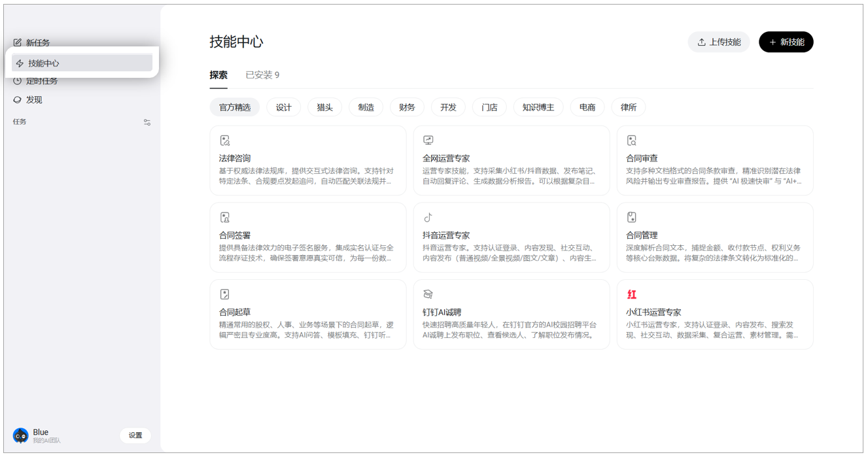Open 发现 in the sidebar
The height and width of the screenshot is (457, 868).
[x=34, y=100]
